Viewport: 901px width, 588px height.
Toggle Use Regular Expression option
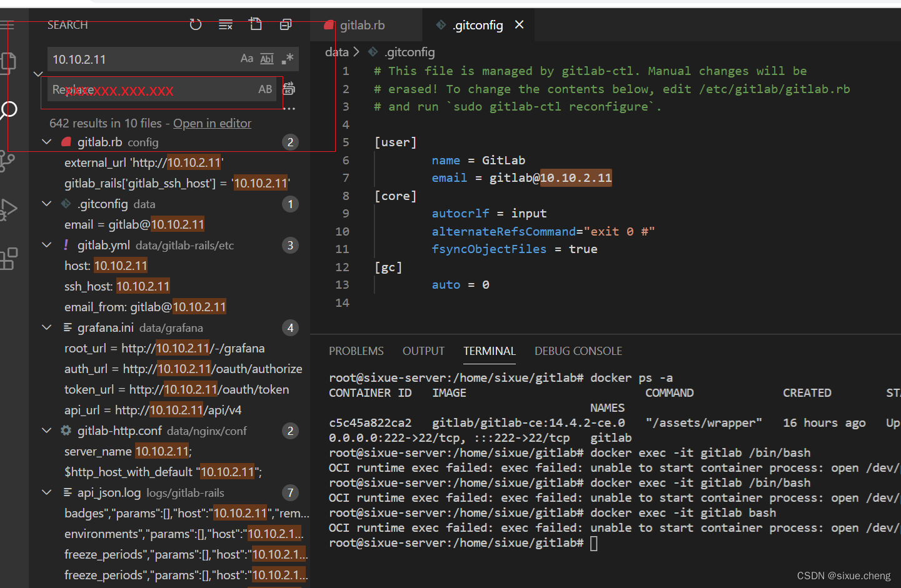coord(288,59)
